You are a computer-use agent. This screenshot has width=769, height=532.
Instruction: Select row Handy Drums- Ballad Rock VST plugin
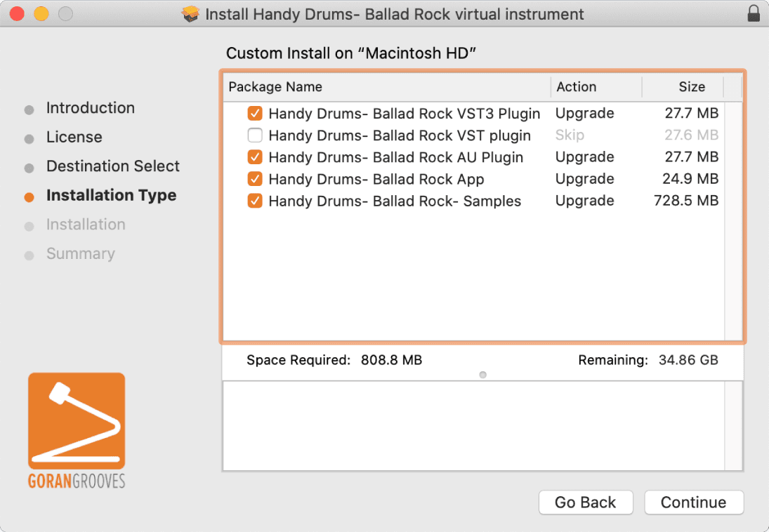pyautogui.click(x=474, y=135)
